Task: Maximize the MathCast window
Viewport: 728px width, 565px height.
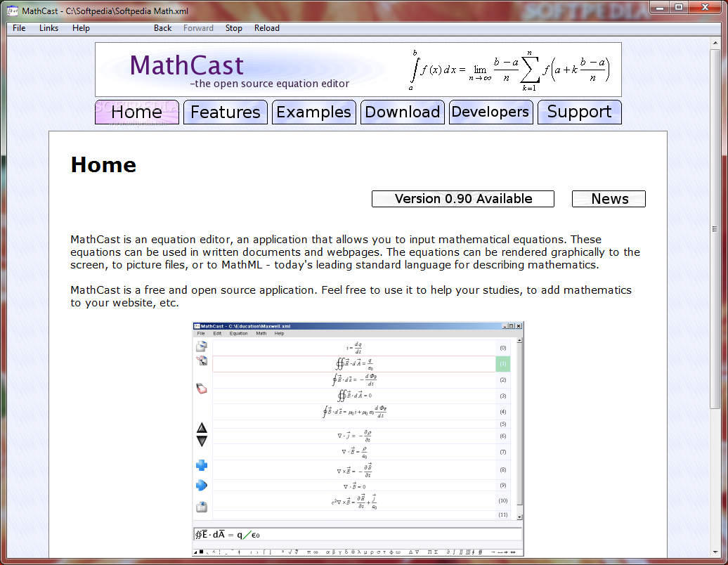Action: click(x=679, y=7)
